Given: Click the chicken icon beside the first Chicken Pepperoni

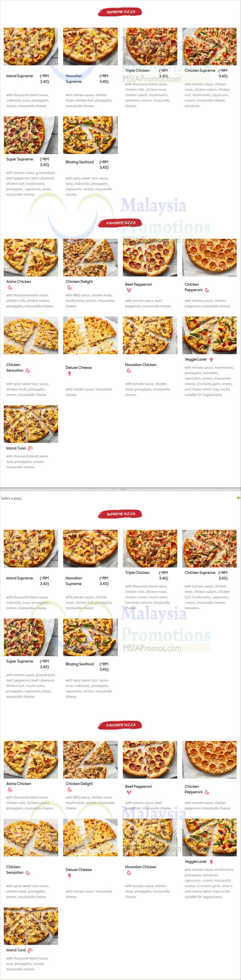Looking at the screenshot, I should coord(207,290).
